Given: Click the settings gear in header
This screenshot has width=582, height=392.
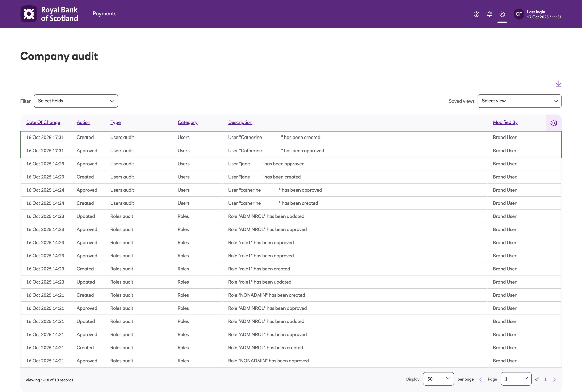Looking at the screenshot, I should 502,14.
